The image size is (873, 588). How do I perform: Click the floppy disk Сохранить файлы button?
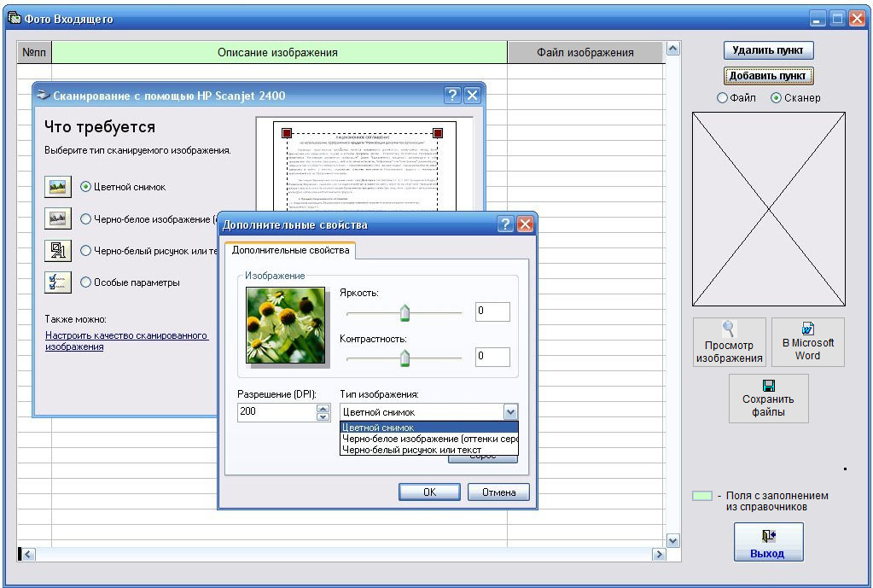coord(768,399)
